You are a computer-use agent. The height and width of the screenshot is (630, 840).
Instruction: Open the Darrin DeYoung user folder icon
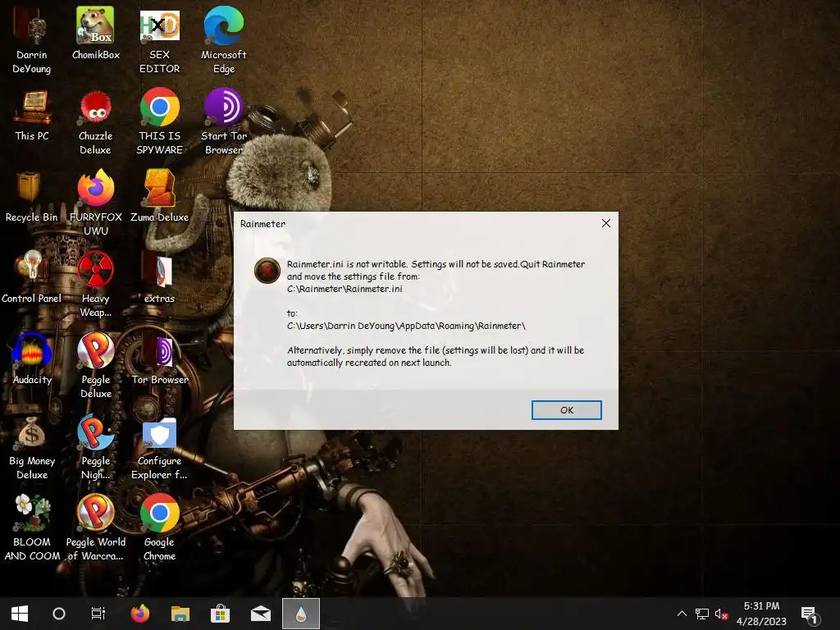pos(32,40)
